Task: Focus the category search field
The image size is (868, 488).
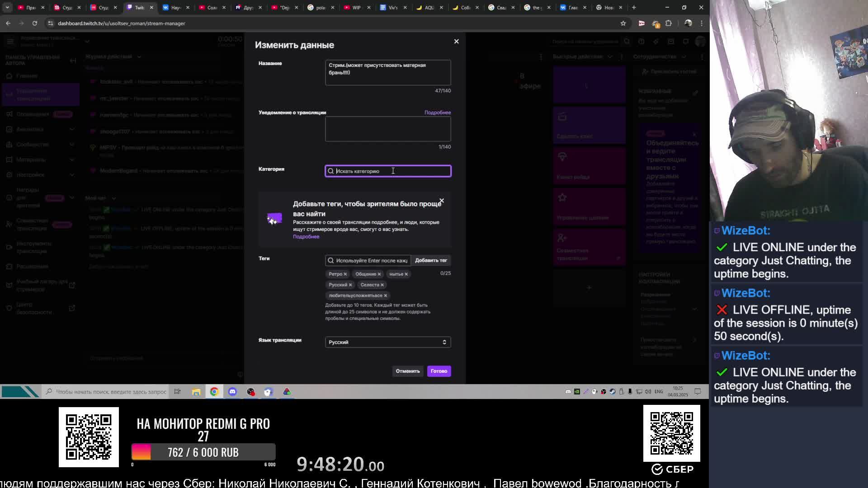Action: 387,171
